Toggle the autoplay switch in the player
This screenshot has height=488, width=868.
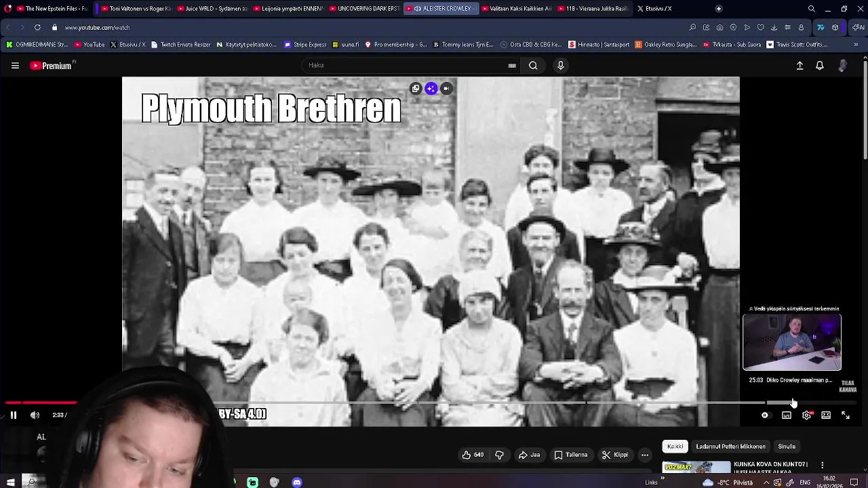[x=765, y=415]
